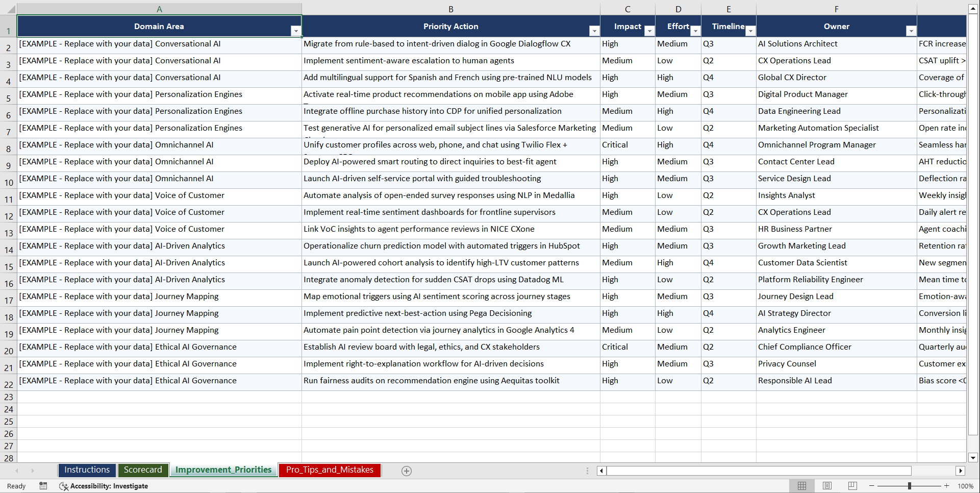This screenshot has height=493, width=980.
Task: Select the Page Layout view icon
Action: (x=827, y=485)
